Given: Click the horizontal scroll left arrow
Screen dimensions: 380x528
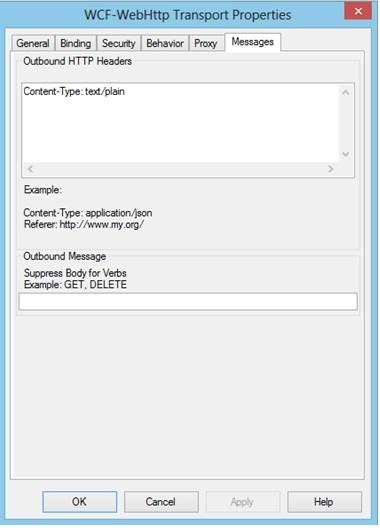Looking at the screenshot, I should tap(30, 169).
